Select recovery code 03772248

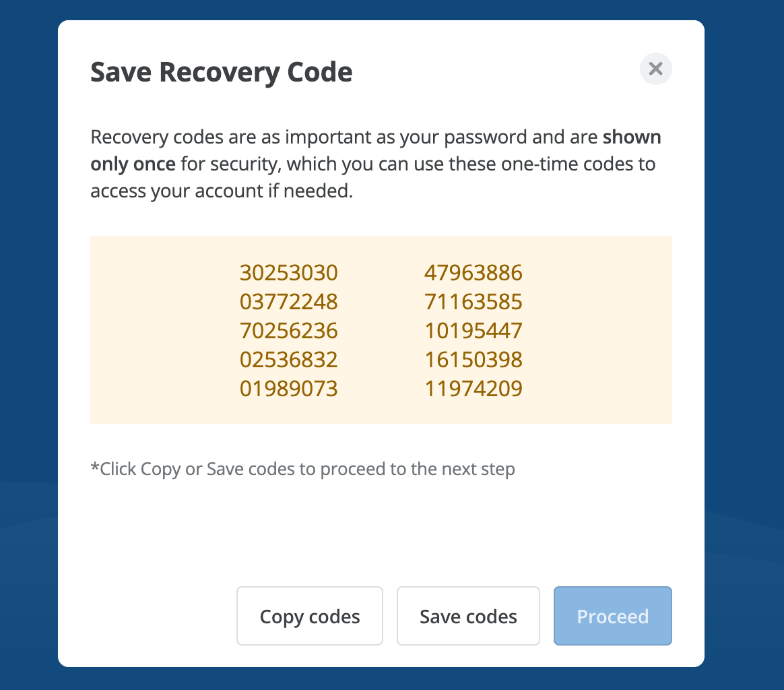tap(288, 302)
